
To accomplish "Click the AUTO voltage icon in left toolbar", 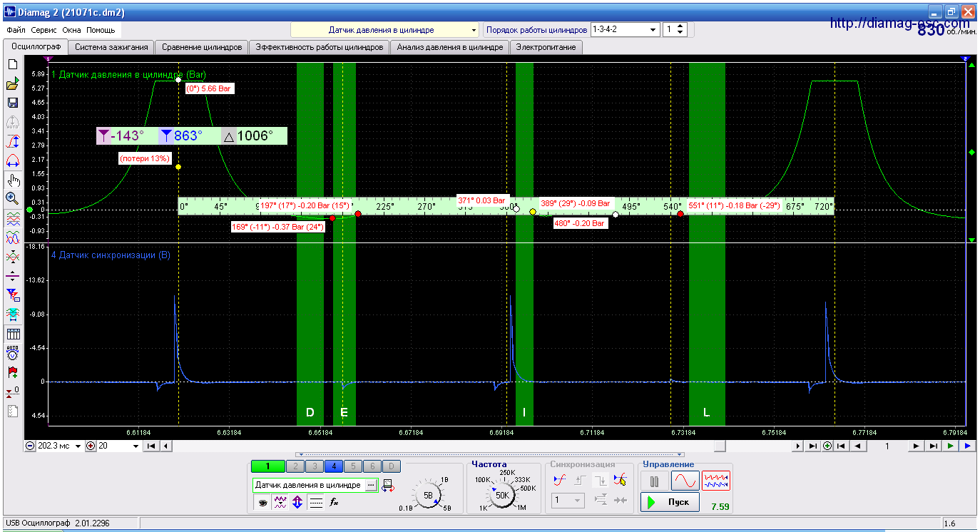I will (x=12, y=352).
